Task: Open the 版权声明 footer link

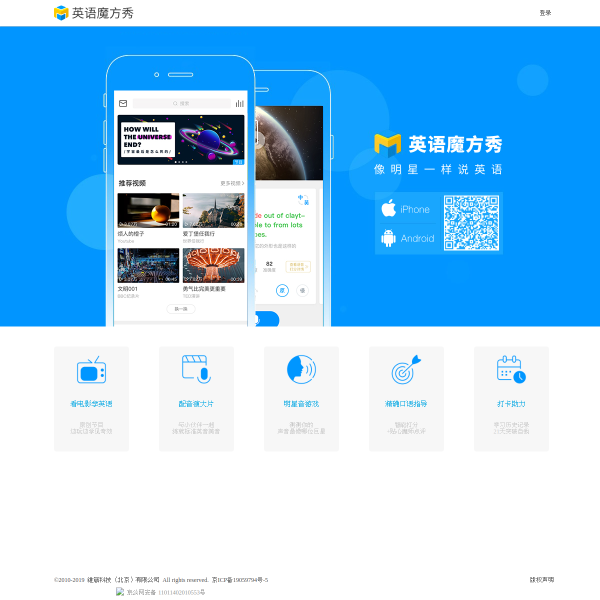Action: [542, 580]
